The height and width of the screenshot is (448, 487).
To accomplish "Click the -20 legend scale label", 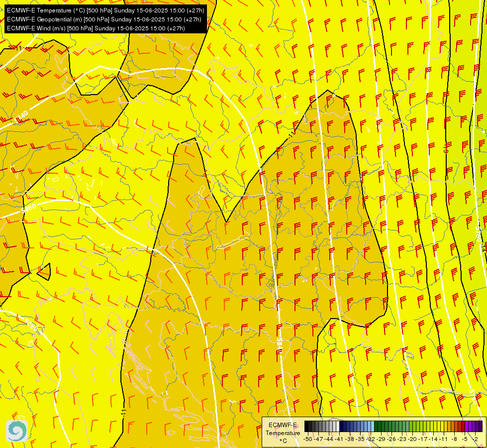I will (412, 439).
